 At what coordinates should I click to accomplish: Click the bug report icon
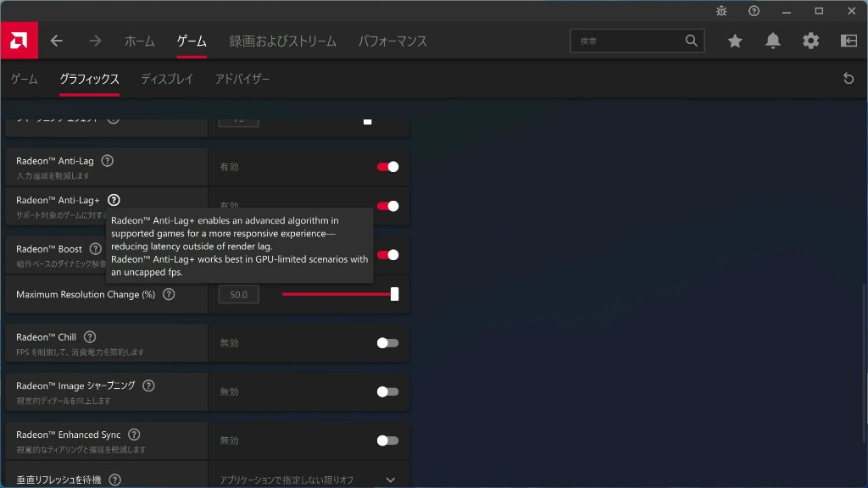coord(721,11)
